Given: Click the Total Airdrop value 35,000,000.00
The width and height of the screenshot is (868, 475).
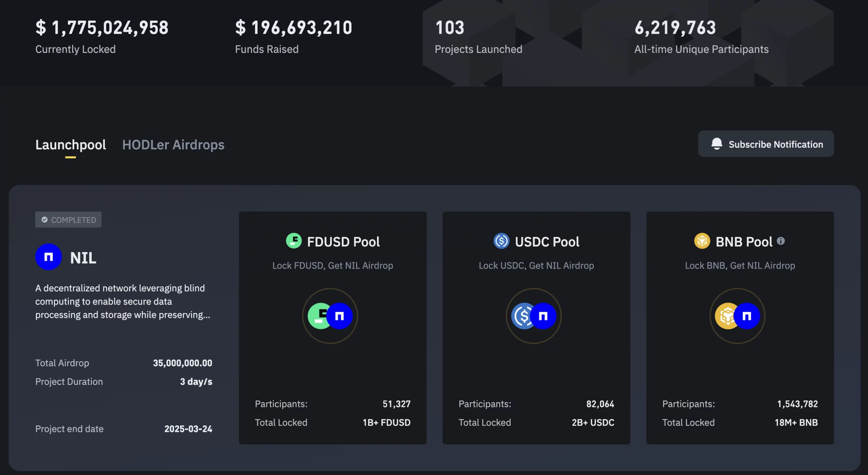Looking at the screenshot, I should click(182, 363).
